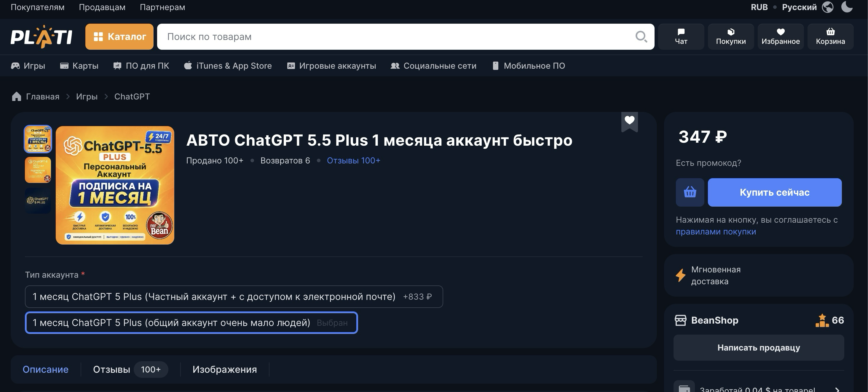The image size is (868, 392).
Task: Open iTunes & App Store category
Action: tap(228, 66)
